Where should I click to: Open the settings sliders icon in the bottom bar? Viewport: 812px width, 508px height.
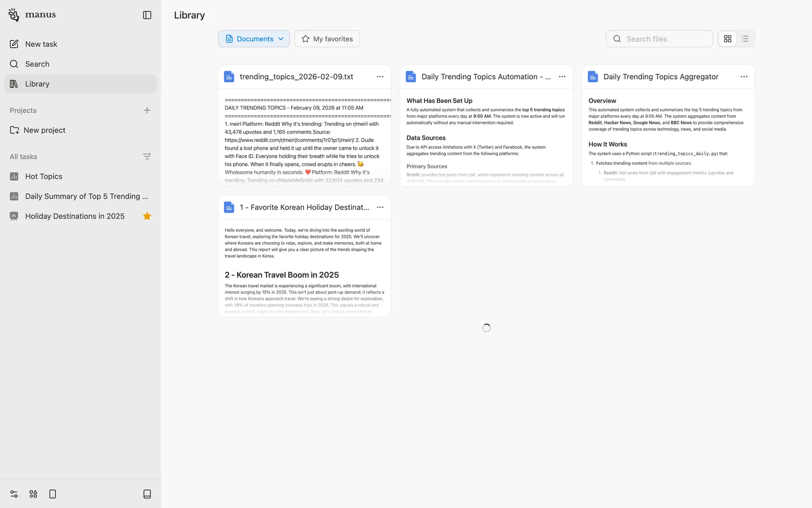(14, 494)
